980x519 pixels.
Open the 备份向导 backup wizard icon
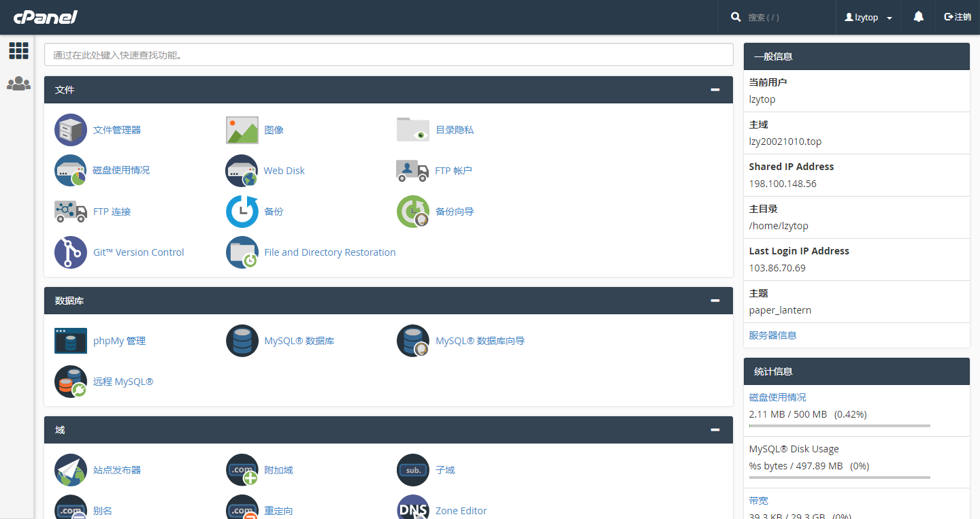click(x=413, y=212)
